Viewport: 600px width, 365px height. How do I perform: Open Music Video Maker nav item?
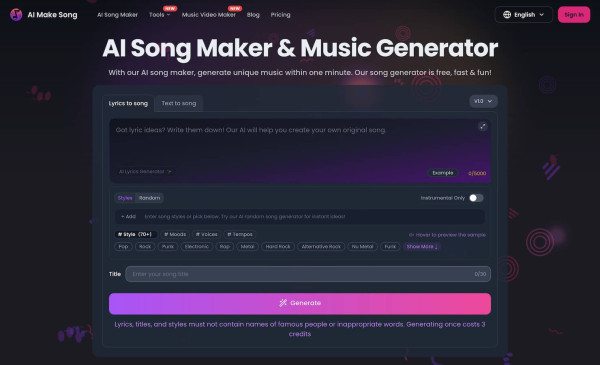tap(209, 15)
